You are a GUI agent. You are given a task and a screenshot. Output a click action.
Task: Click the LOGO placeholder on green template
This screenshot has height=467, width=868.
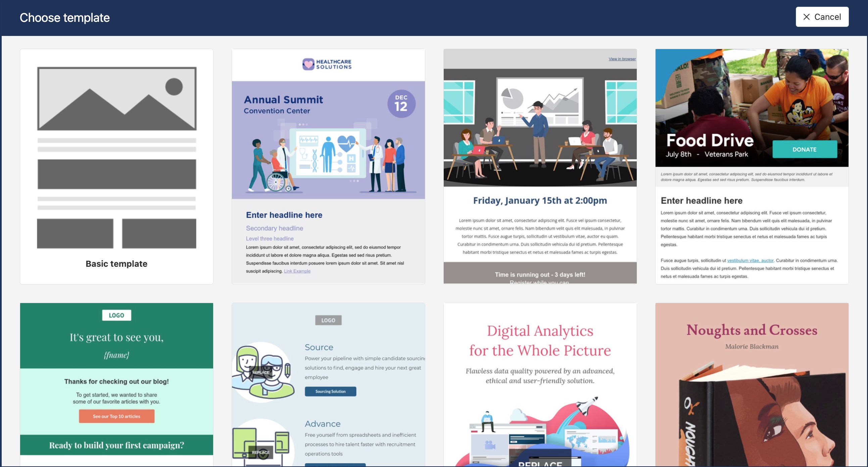pos(116,315)
